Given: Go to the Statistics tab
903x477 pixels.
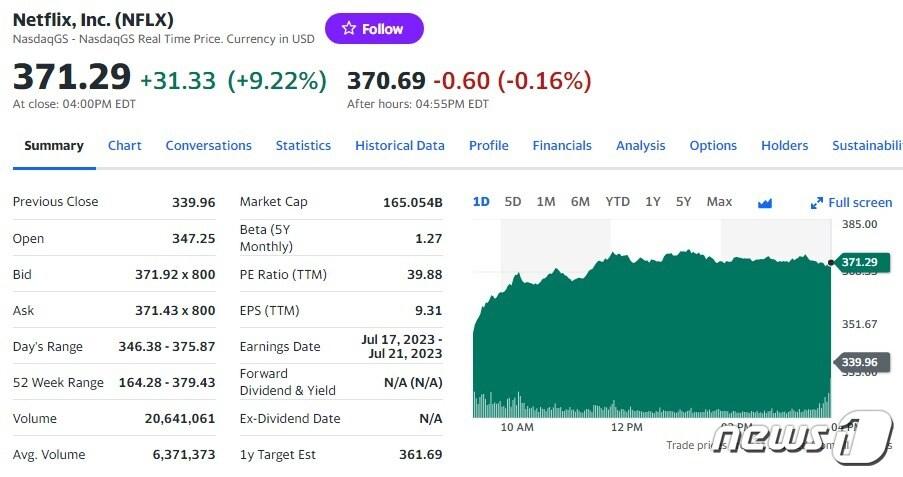Looking at the screenshot, I should [303, 146].
